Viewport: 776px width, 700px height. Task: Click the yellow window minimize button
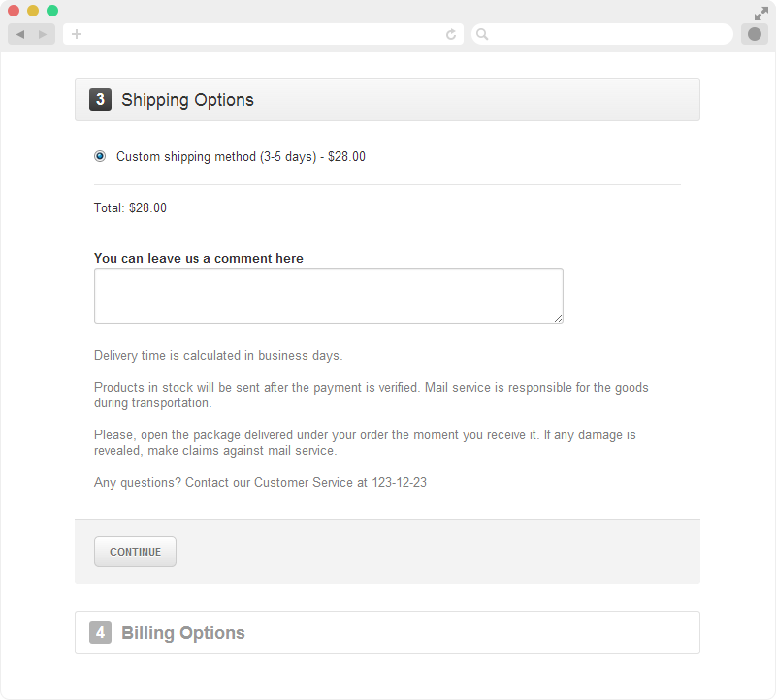click(33, 11)
